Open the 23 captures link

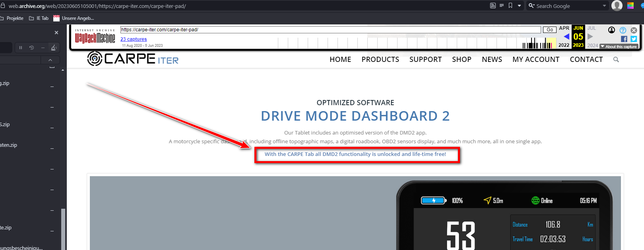[x=134, y=39]
